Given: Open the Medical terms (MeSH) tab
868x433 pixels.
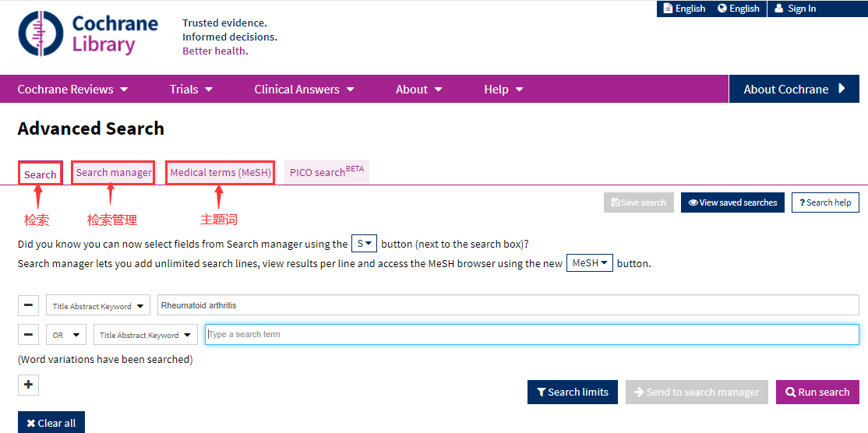Looking at the screenshot, I should (221, 173).
